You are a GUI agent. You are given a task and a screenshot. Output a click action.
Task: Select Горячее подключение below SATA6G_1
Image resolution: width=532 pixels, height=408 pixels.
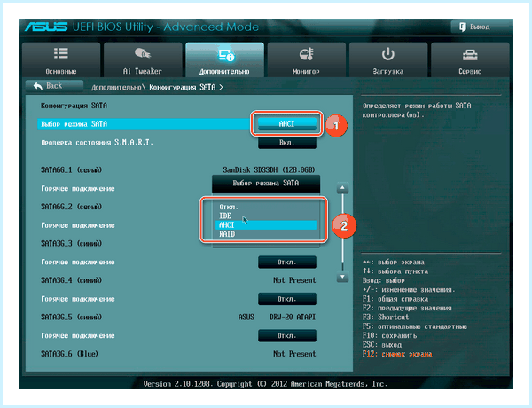pyautogui.click(x=78, y=188)
